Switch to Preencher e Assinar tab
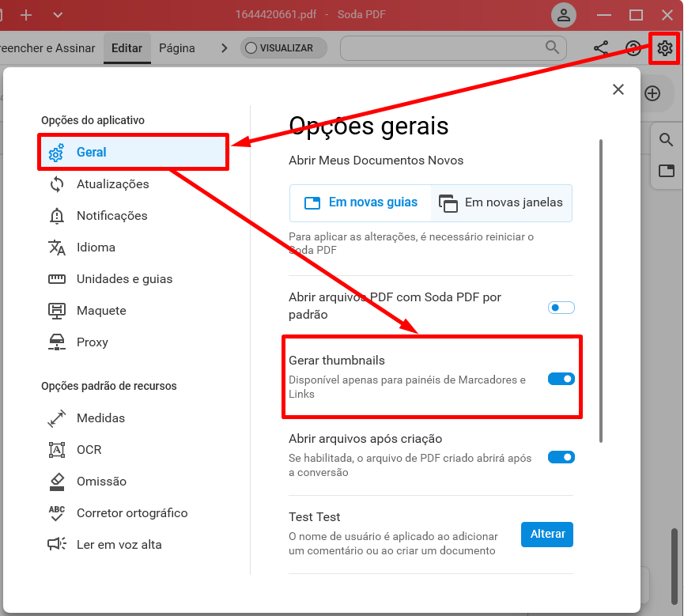Screen dimensions: 684x616 click(47, 48)
